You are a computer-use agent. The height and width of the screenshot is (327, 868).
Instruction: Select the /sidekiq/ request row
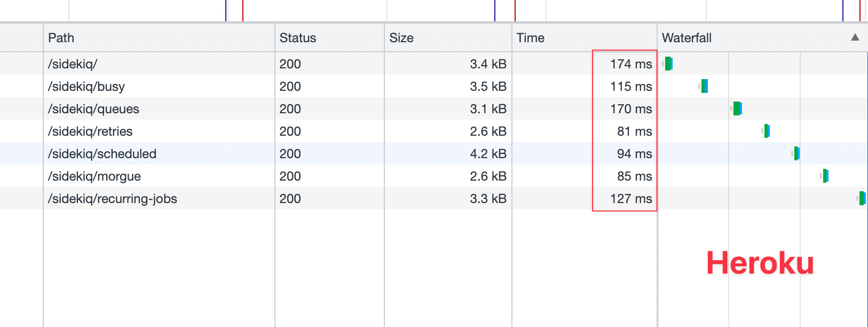(73, 64)
